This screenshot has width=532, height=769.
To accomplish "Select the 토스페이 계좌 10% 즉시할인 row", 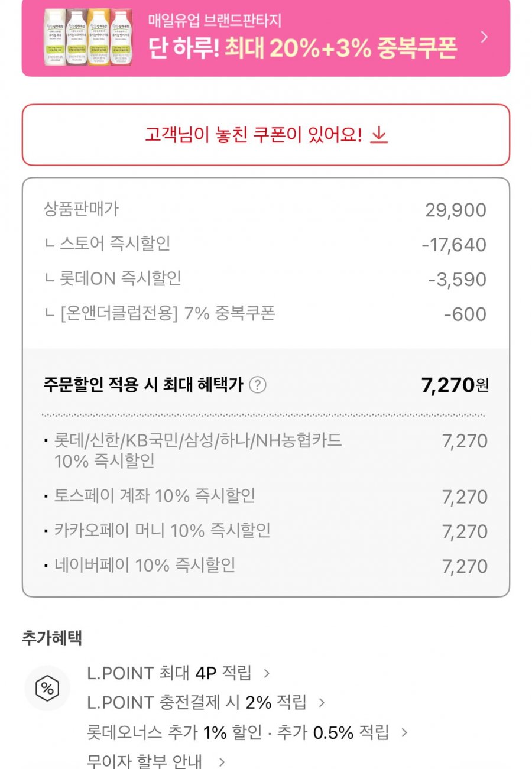I will pos(265,497).
